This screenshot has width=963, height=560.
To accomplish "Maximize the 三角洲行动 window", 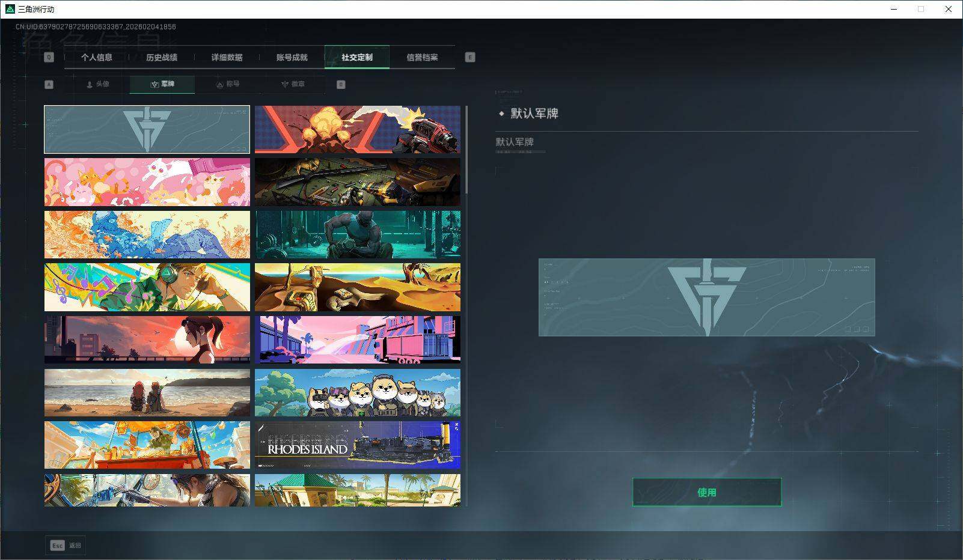I will pos(921,9).
